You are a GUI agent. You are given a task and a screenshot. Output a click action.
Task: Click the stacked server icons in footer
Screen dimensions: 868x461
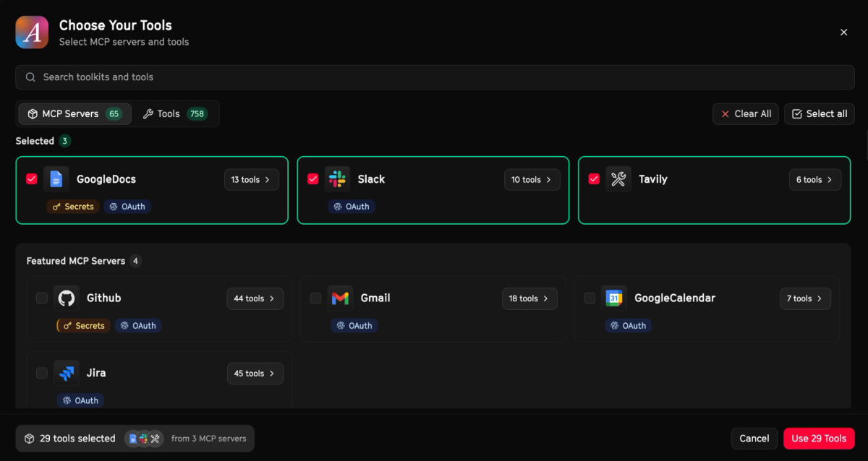click(143, 439)
